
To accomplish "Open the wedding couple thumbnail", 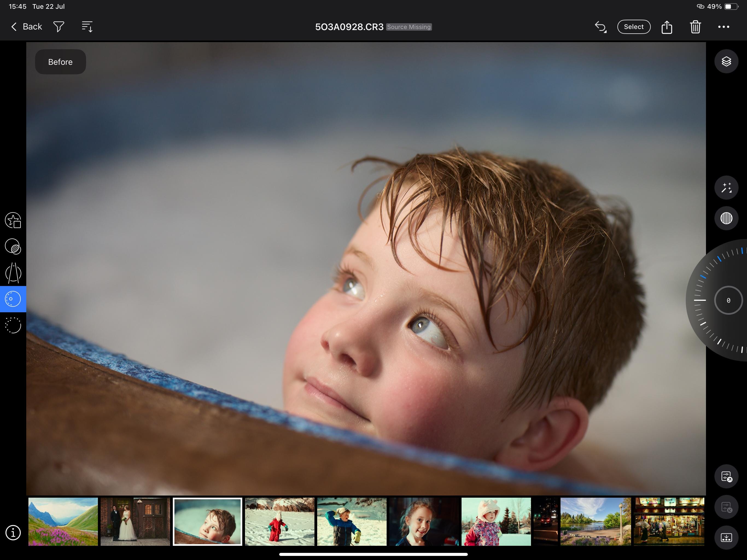I will coord(135,521).
